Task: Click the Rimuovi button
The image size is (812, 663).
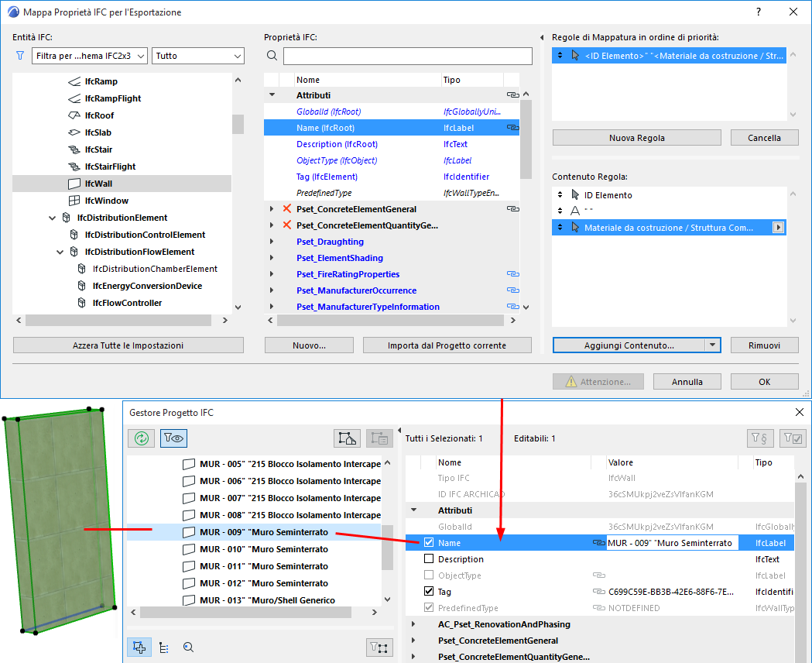Action: [764, 345]
